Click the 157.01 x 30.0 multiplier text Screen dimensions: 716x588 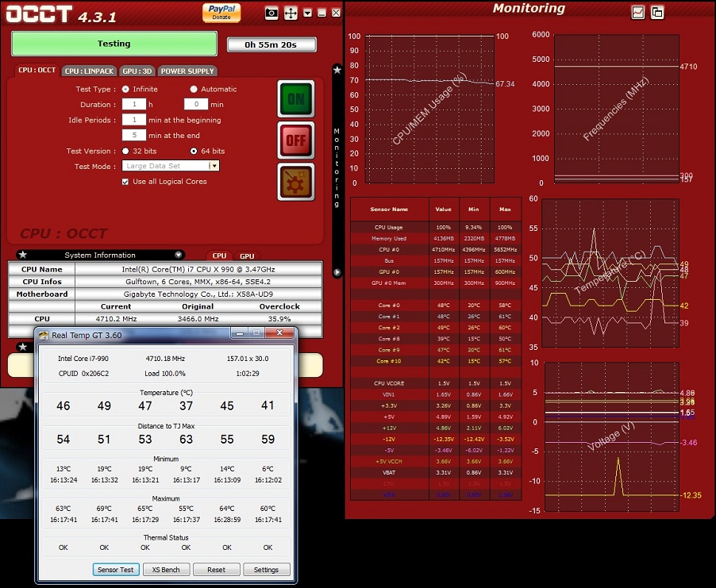[x=248, y=359]
